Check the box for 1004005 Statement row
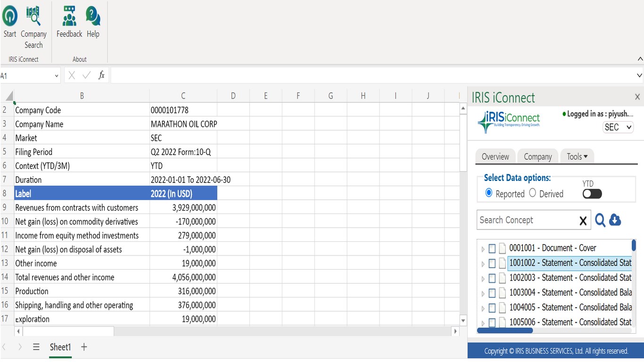 coord(492,308)
